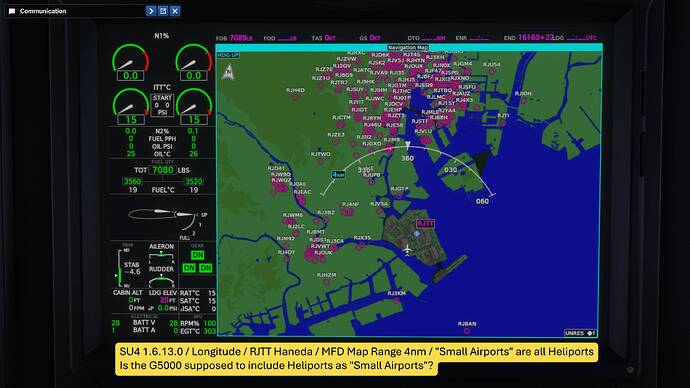Click the left N1 gauge reading 0.0

pyautogui.click(x=130, y=62)
